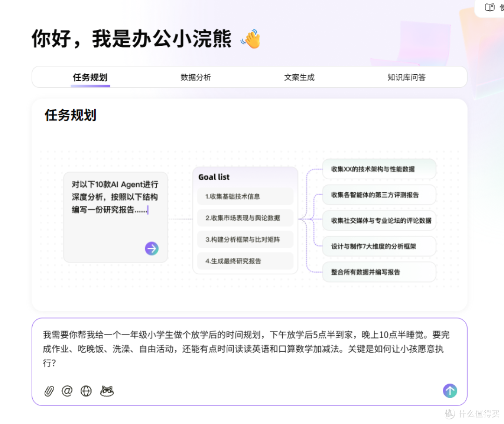Click the 设计与制作7大维度的分析框架 node
Image resolution: width=504 pixels, height=424 pixels.
(x=379, y=246)
